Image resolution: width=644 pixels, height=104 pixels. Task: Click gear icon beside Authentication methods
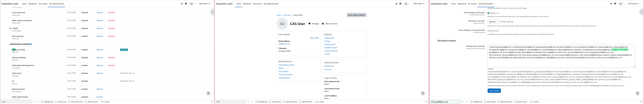tap(31, 44)
